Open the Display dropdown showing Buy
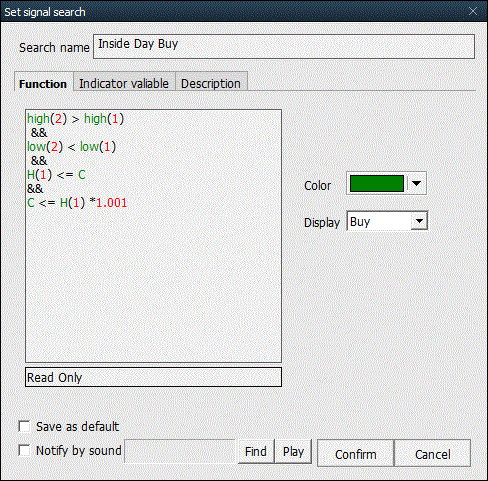Viewport: 488px width, 481px height. pyautogui.click(x=387, y=221)
